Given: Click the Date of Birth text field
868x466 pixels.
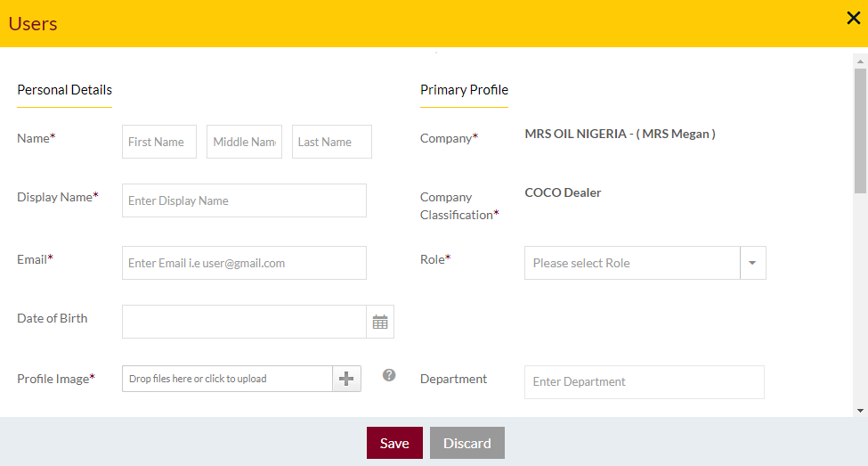Looking at the screenshot, I should pos(244,322).
